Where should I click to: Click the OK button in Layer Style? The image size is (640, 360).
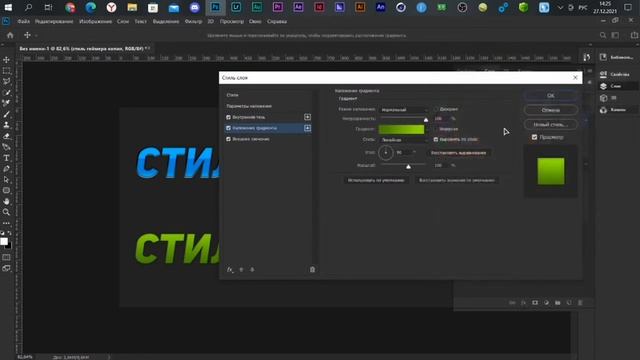tap(551, 96)
